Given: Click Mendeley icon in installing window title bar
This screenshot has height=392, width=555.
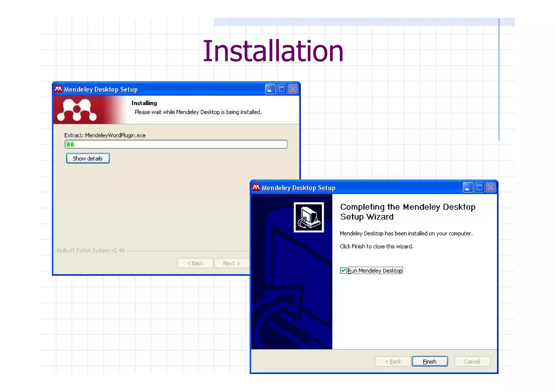Looking at the screenshot, I should [58, 89].
